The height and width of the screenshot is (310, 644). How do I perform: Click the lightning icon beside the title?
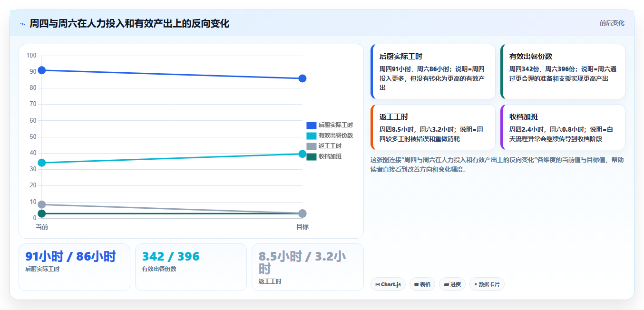22,23
